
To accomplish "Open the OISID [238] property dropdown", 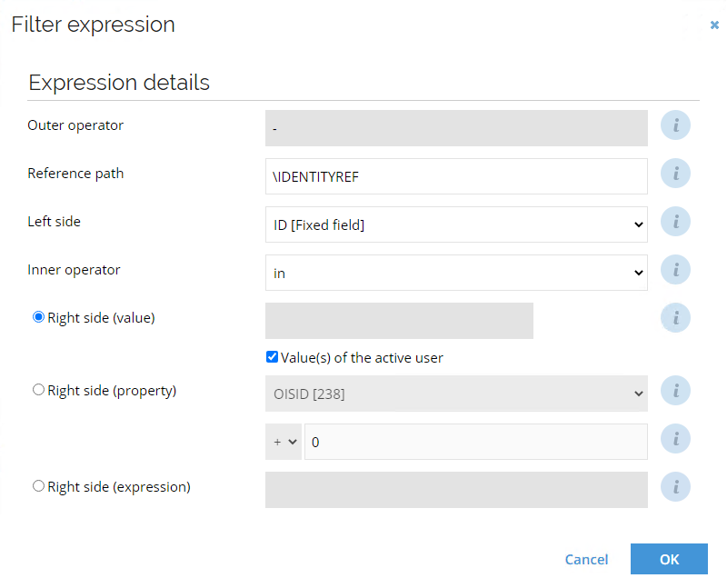I will 456,394.
